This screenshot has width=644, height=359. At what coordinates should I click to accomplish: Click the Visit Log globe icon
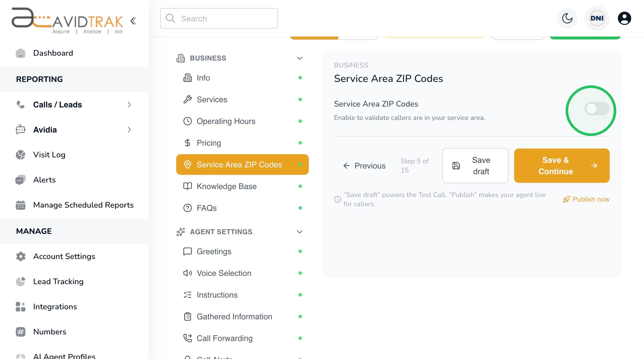coord(21,155)
